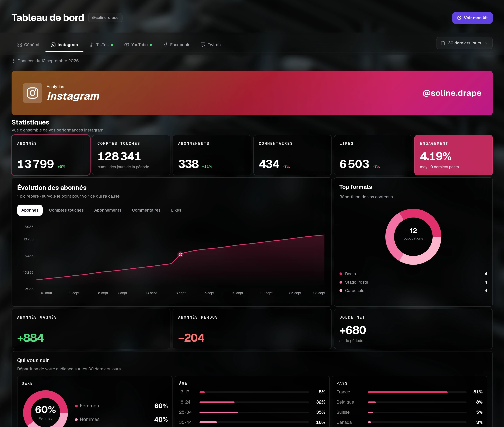The image size is (504, 427).
Task: Click the green status dot next to TikTok
Action: [x=112, y=45]
